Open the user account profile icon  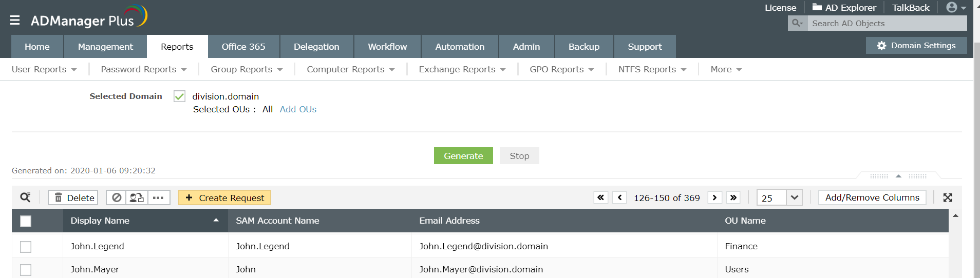pyautogui.click(x=955, y=8)
